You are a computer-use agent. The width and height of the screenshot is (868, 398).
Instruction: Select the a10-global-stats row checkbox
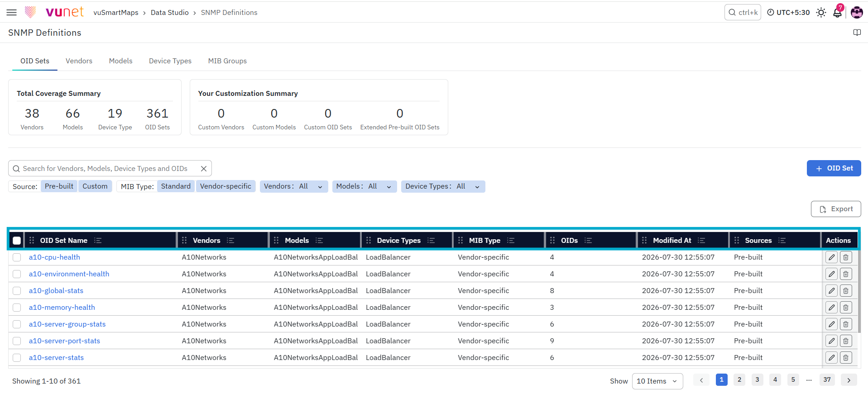point(17,291)
